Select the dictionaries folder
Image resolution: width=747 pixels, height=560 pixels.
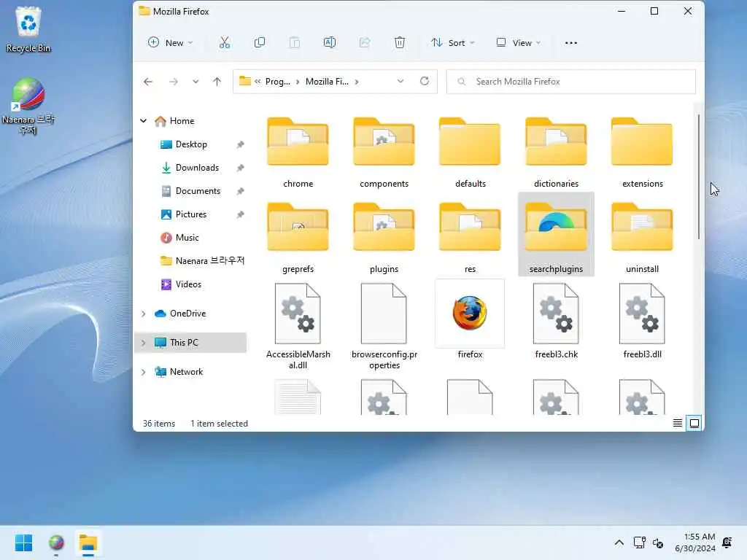click(556, 152)
